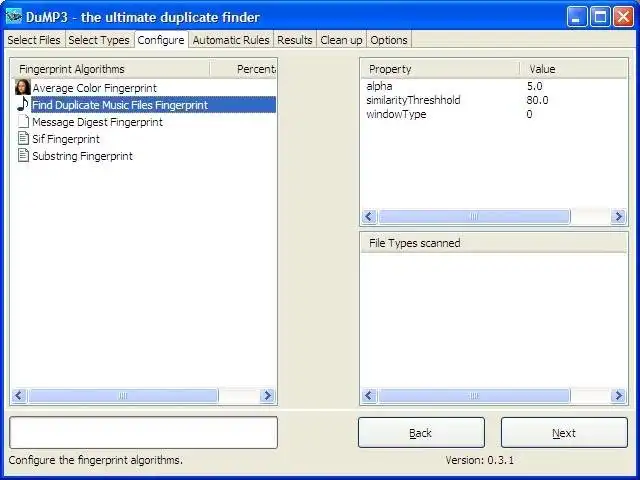Viewport: 640px width, 480px height.
Task: Click the windowType value 0
Action: click(529, 114)
